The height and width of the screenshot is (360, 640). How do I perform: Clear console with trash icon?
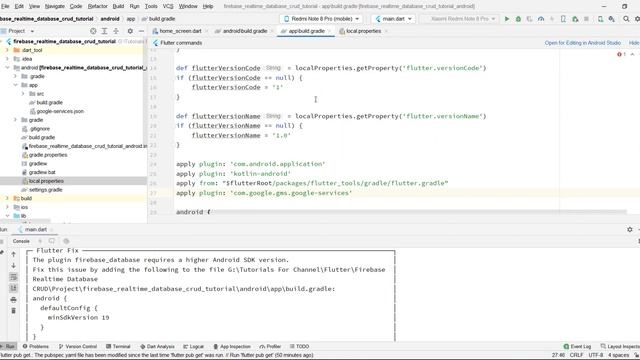click(x=13, y=311)
